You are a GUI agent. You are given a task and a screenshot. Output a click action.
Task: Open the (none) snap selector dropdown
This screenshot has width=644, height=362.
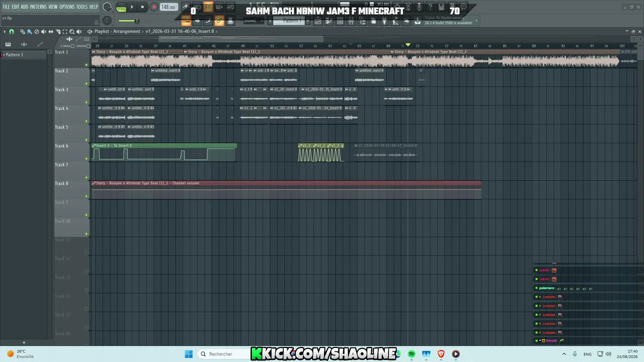(253, 21)
